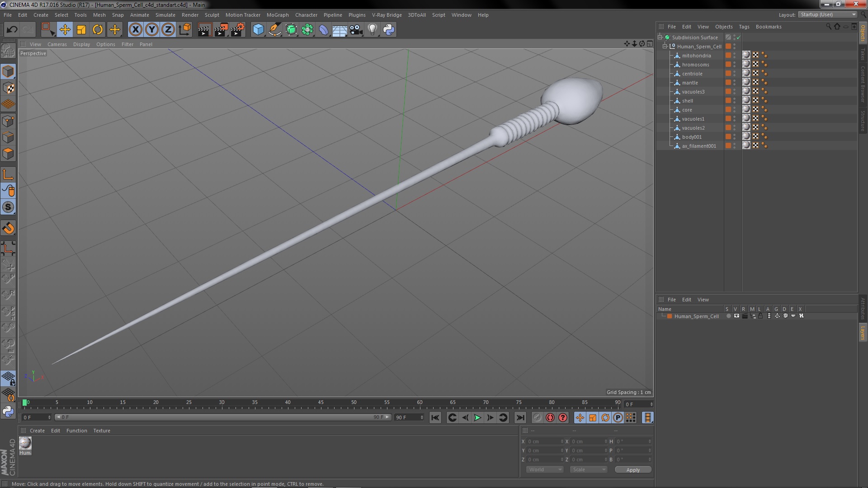The width and height of the screenshot is (868, 488).
Task: Open the spline Pen tool
Action: coord(275,30)
